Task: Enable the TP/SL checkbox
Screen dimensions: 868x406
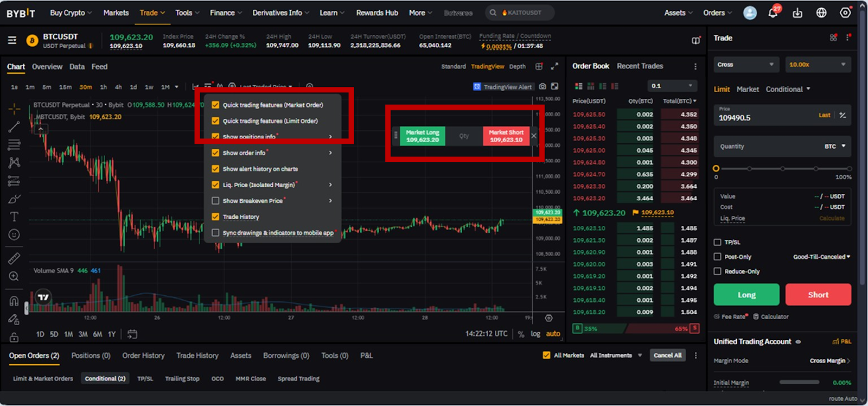Action: [717, 242]
